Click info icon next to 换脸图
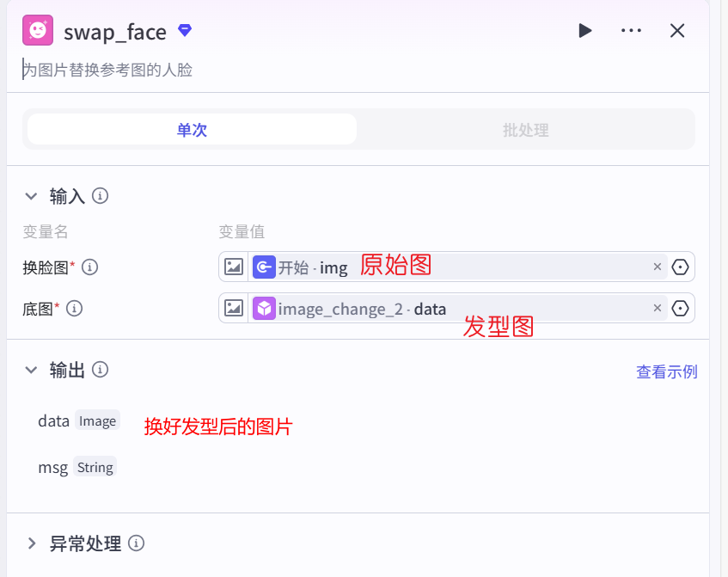The height and width of the screenshot is (577, 728). point(89,267)
